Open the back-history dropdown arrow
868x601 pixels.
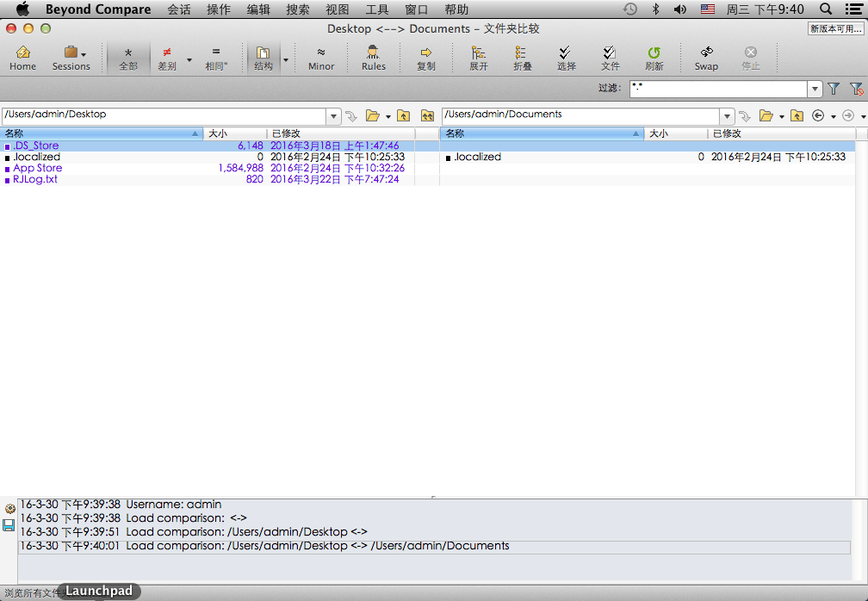pyautogui.click(x=834, y=117)
